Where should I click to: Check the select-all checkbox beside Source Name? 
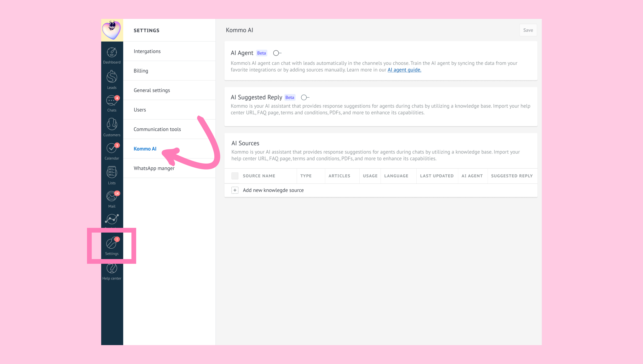click(x=235, y=176)
